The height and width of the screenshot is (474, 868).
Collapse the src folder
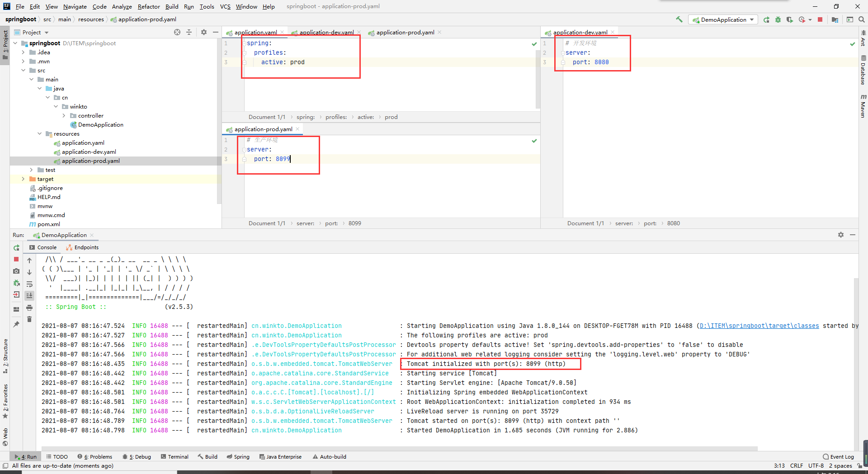click(23, 71)
